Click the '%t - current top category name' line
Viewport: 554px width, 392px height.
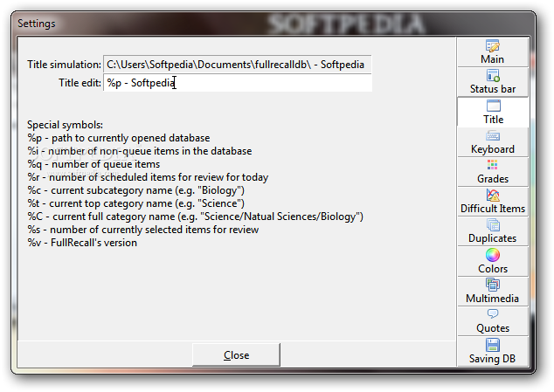(136, 203)
